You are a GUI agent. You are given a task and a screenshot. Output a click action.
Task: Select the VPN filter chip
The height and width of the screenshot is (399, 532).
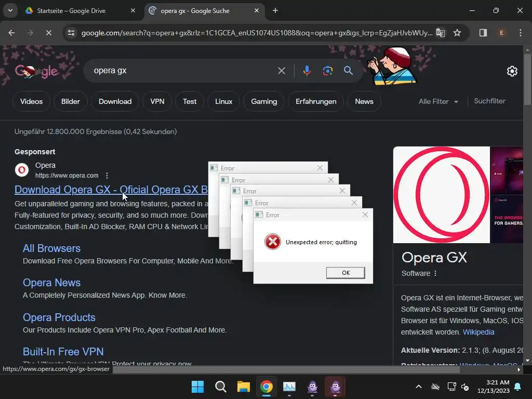coord(157,101)
